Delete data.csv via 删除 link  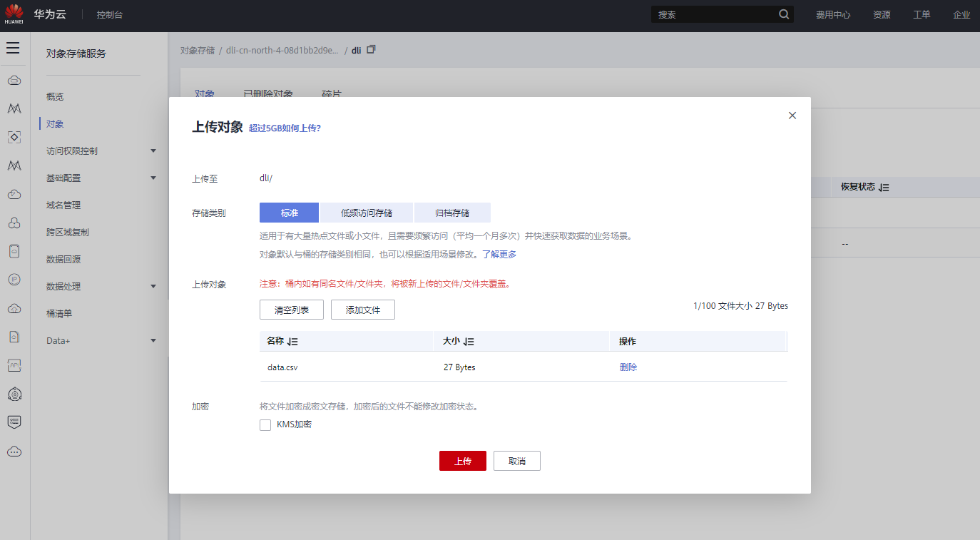point(628,367)
